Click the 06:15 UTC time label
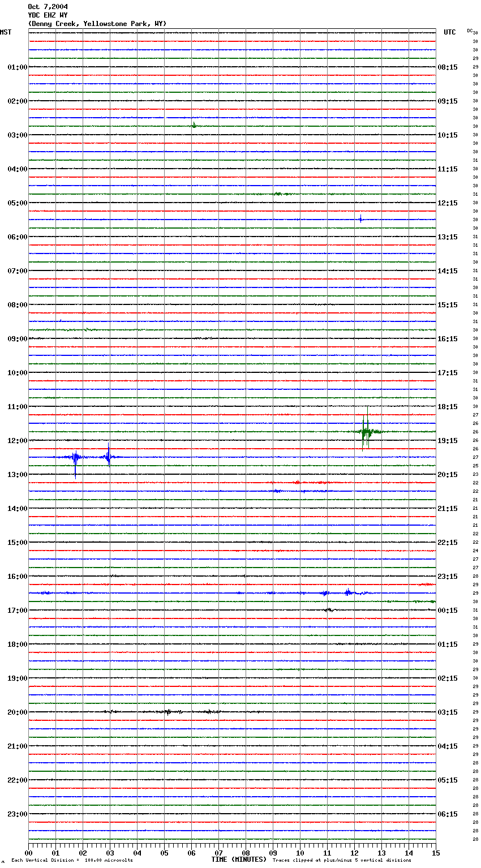The width and height of the screenshot is (481, 868). [x=448, y=814]
